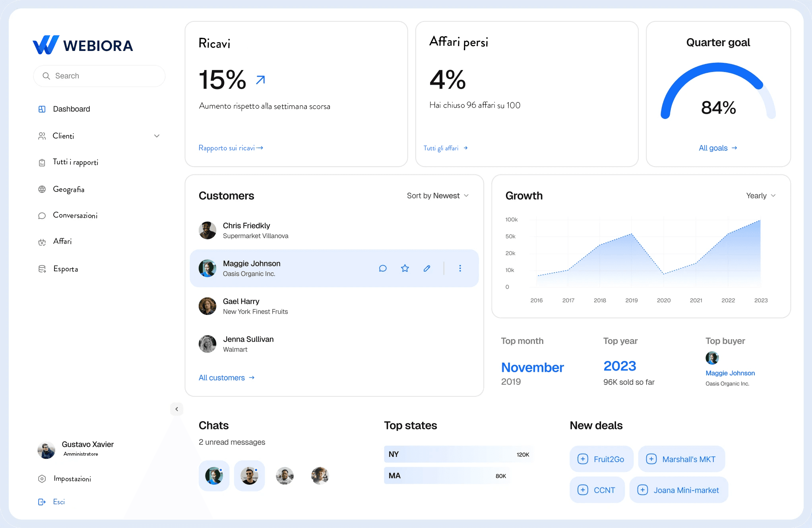Open chat with Maggie Johnson
Image resolution: width=812 pixels, height=528 pixels.
[383, 268]
